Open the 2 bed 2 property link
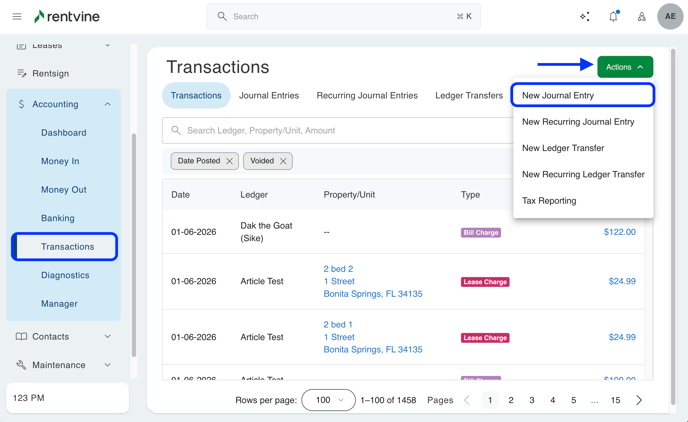This screenshot has height=422, width=688. 338,269
